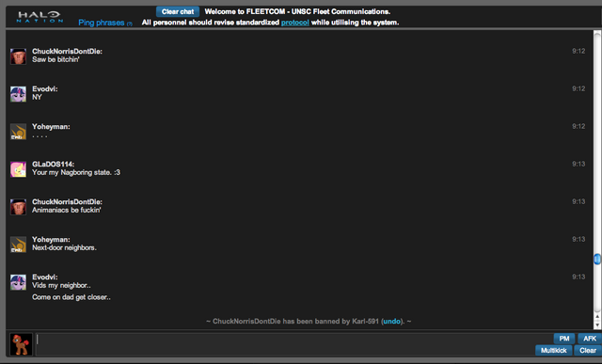
Task: Click Yoheyman's avatar beside the dots message
Action: click(x=18, y=132)
